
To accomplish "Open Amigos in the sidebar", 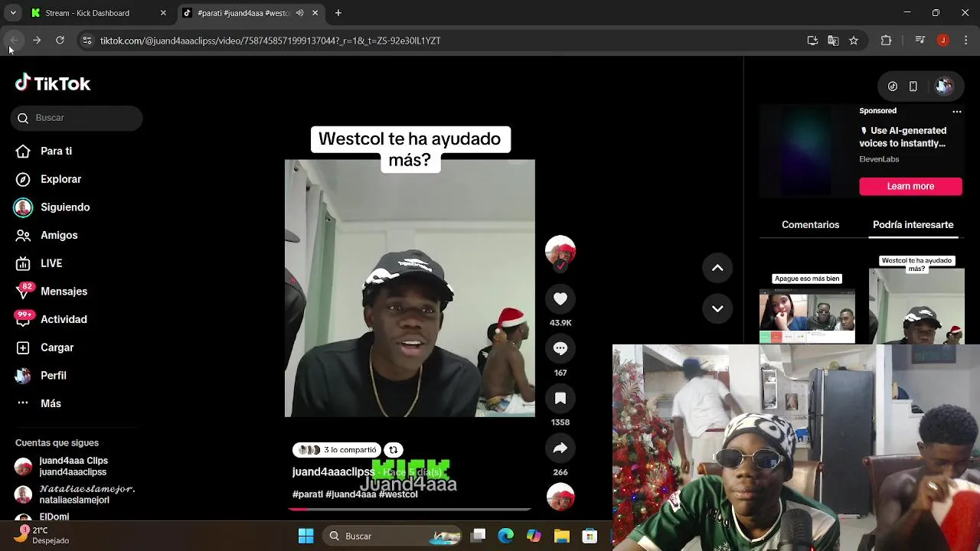I will point(46,235).
